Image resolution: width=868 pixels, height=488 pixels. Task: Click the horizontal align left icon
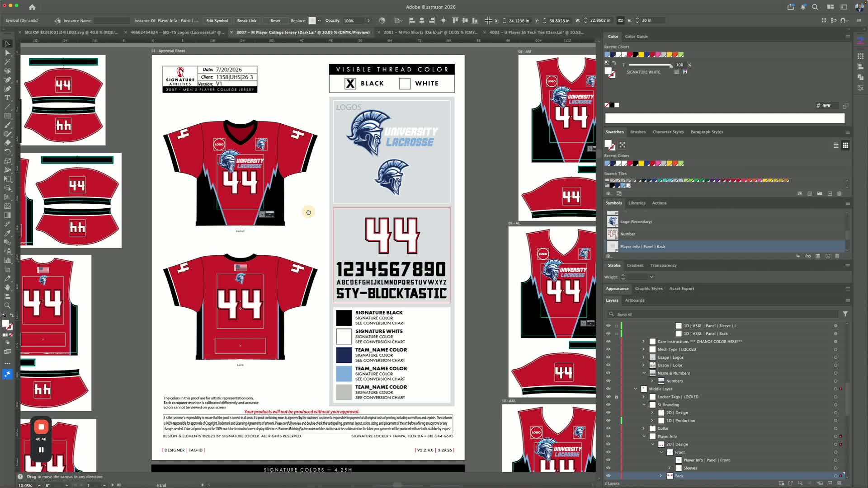click(x=412, y=20)
